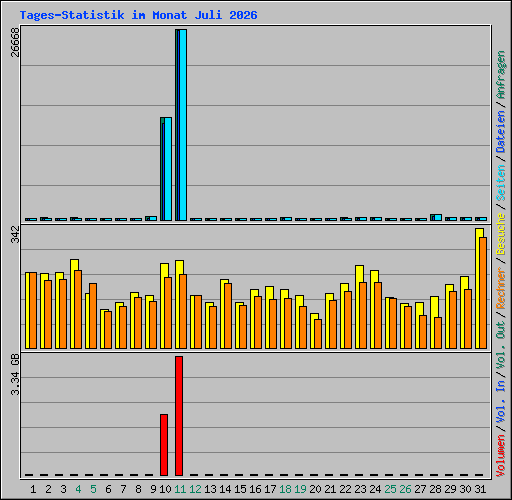The height and width of the screenshot is (500, 512).
Task: Click the Rechner legend label
Action: tap(501, 288)
